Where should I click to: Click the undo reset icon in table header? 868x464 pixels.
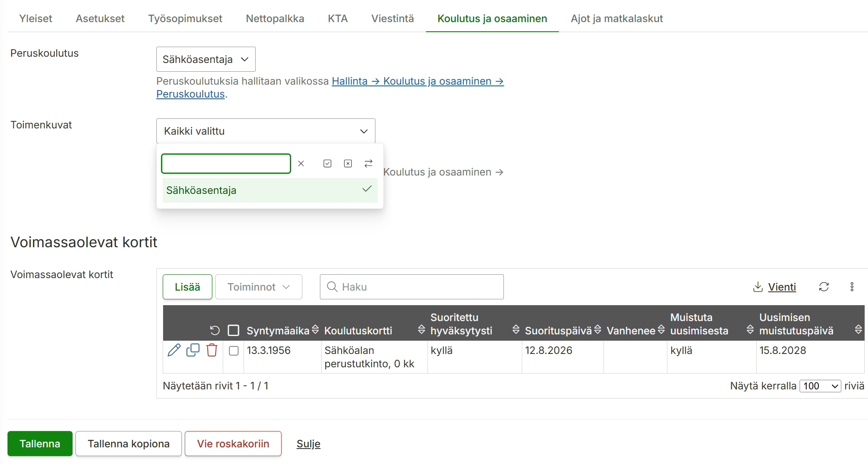(x=215, y=331)
